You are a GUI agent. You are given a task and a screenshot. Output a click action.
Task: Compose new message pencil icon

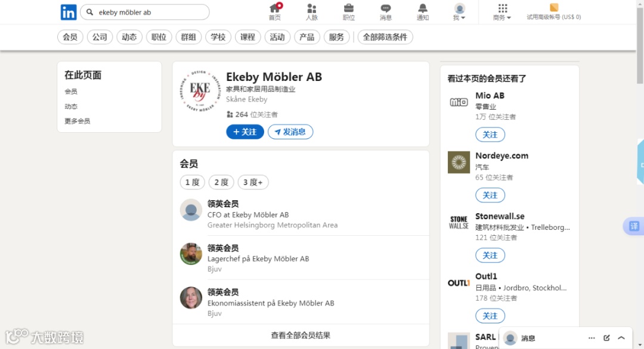coord(606,338)
